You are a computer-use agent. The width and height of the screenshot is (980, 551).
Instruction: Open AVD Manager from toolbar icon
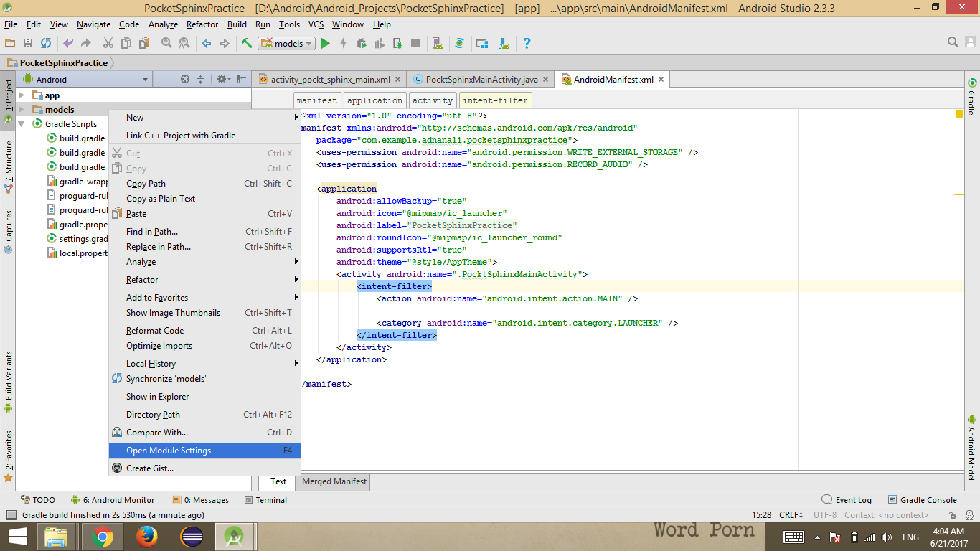coord(438,44)
